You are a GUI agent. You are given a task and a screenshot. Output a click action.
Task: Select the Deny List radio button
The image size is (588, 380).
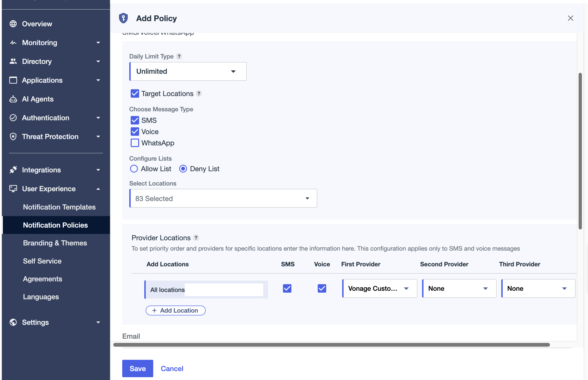[183, 169]
